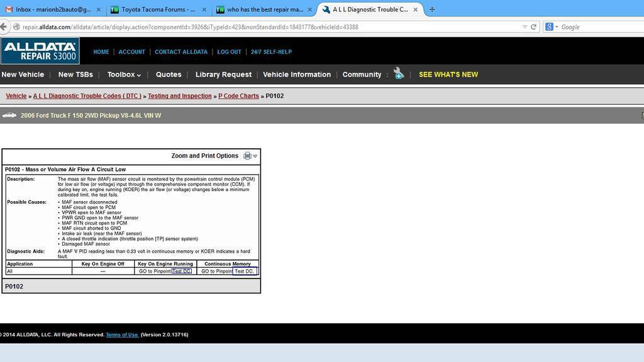Close the ALL Diagnostic Trouble Codes tab
The height and width of the screenshot is (362, 644).
pyautogui.click(x=415, y=9)
